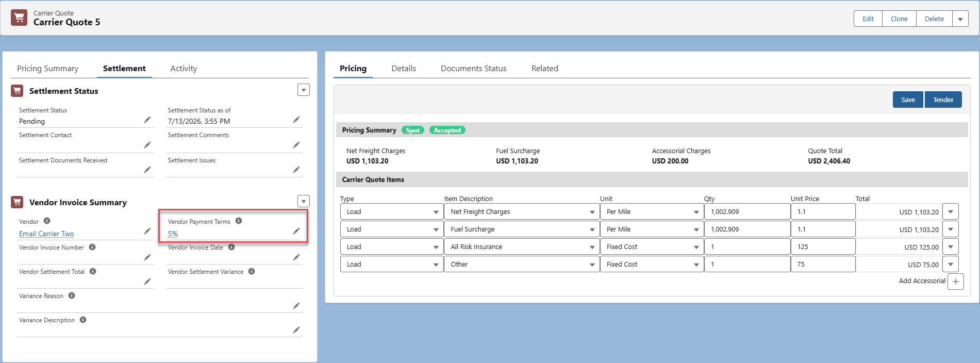This screenshot has height=363, width=980.
Task: Click the Edit button
Action: pyautogui.click(x=868, y=19)
